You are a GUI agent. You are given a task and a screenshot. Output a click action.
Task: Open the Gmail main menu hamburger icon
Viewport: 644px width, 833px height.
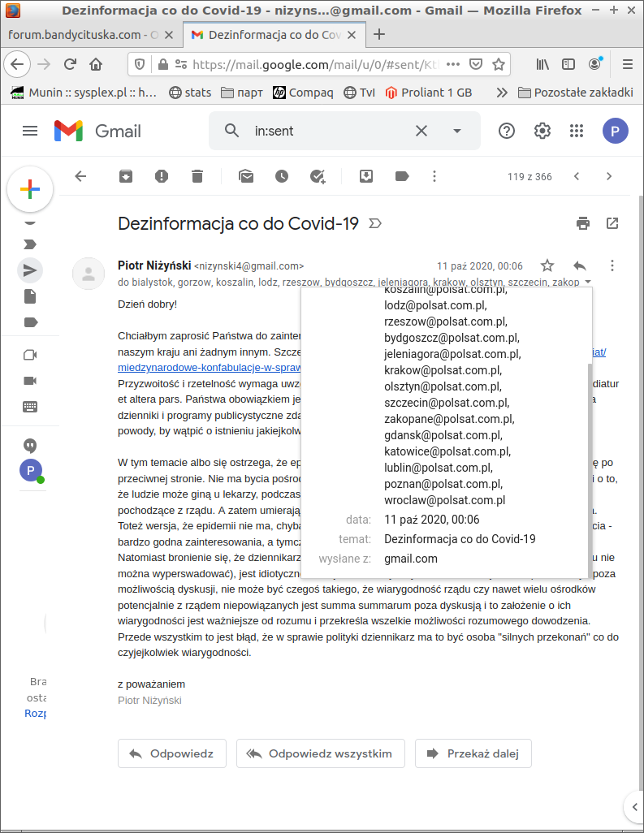(x=30, y=131)
